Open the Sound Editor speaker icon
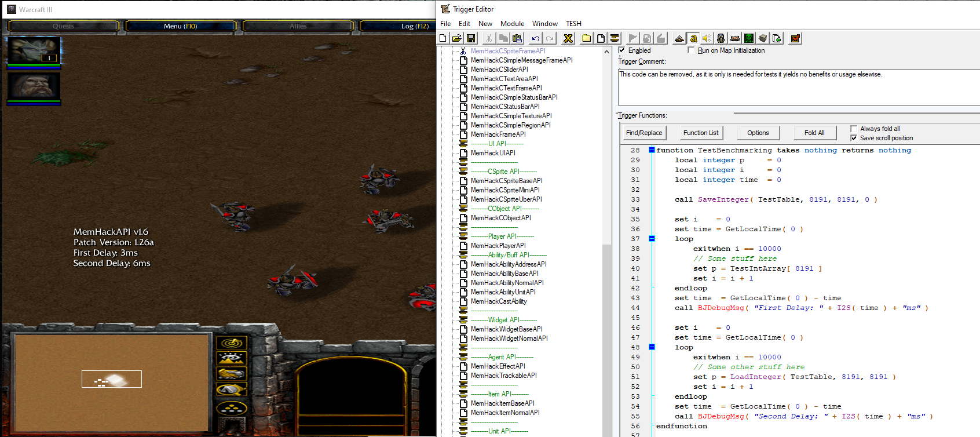This screenshot has width=980, height=437. point(707,38)
